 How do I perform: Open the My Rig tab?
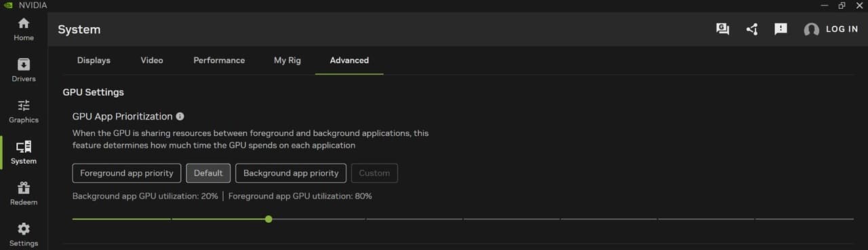click(288, 60)
